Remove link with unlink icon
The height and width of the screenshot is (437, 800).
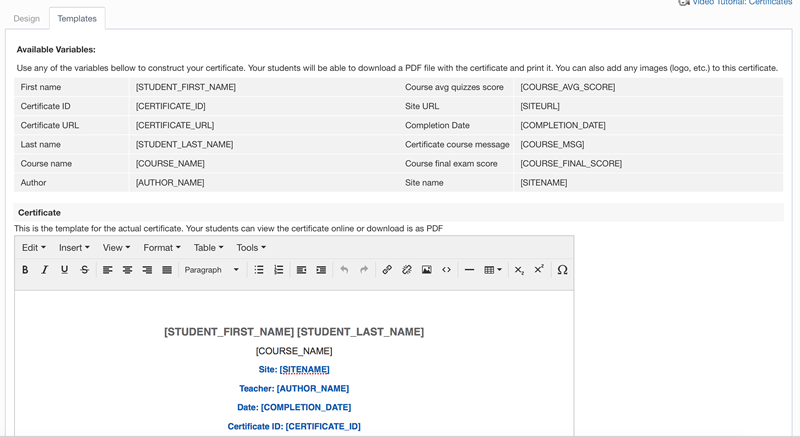[407, 270]
